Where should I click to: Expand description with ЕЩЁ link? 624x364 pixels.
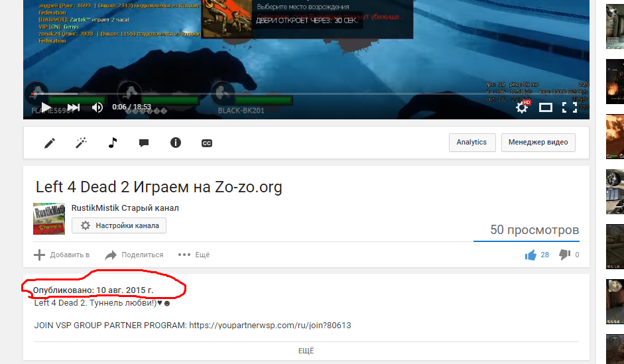click(306, 351)
